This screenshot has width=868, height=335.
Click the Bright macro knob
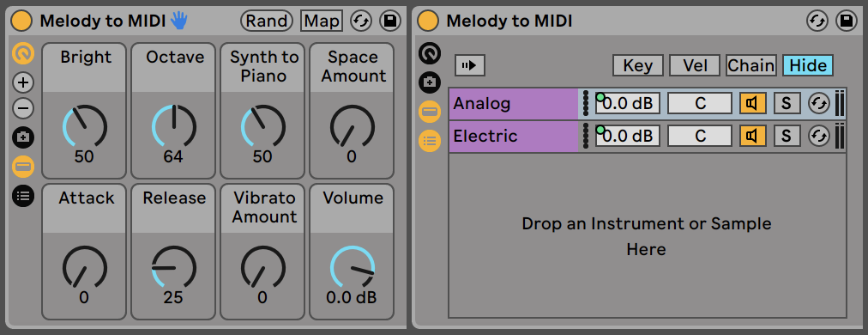tap(84, 126)
